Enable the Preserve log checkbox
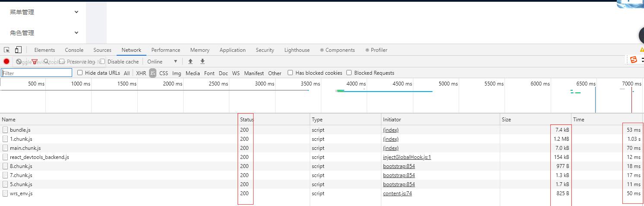This screenshot has width=644, height=206. 62,61
